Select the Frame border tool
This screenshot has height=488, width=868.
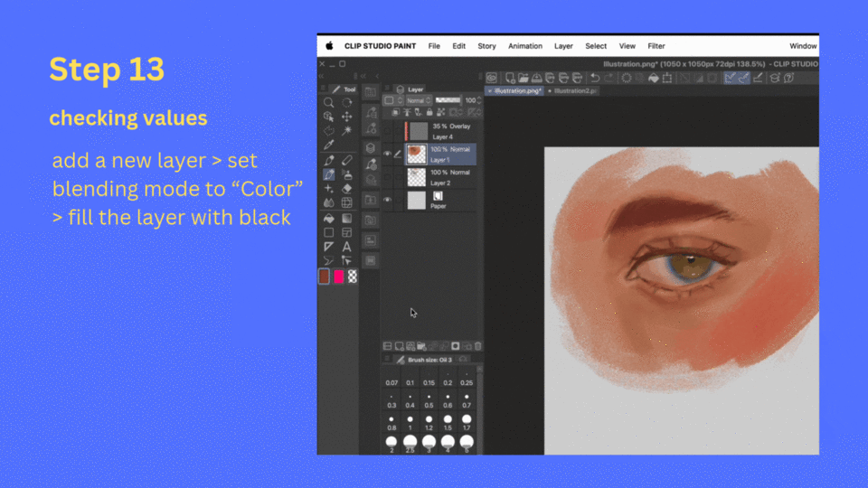(347, 232)
